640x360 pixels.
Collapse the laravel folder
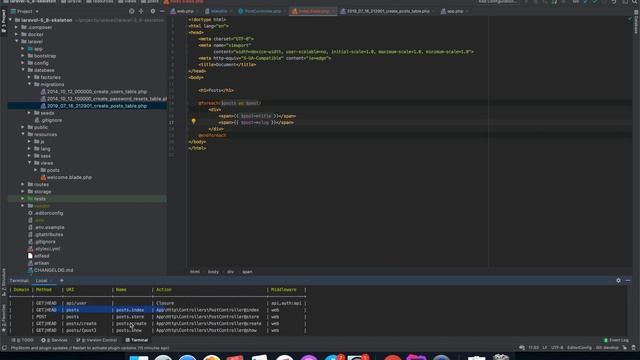[17, 42]
